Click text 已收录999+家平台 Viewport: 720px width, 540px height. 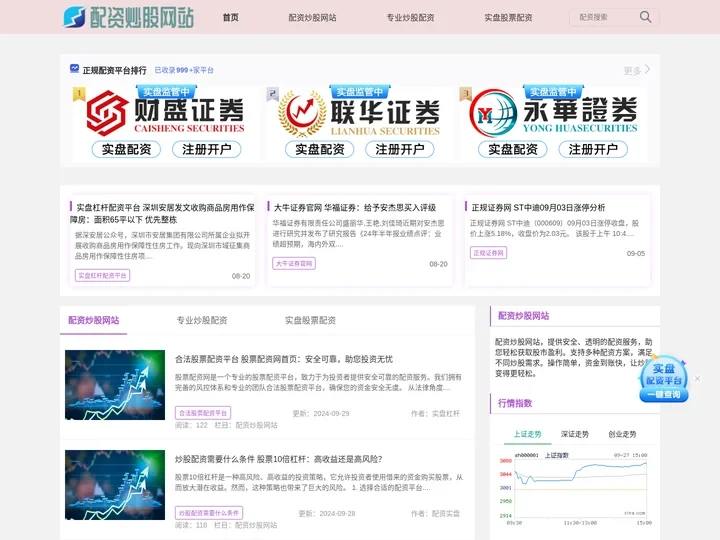(x=184, y=70)
